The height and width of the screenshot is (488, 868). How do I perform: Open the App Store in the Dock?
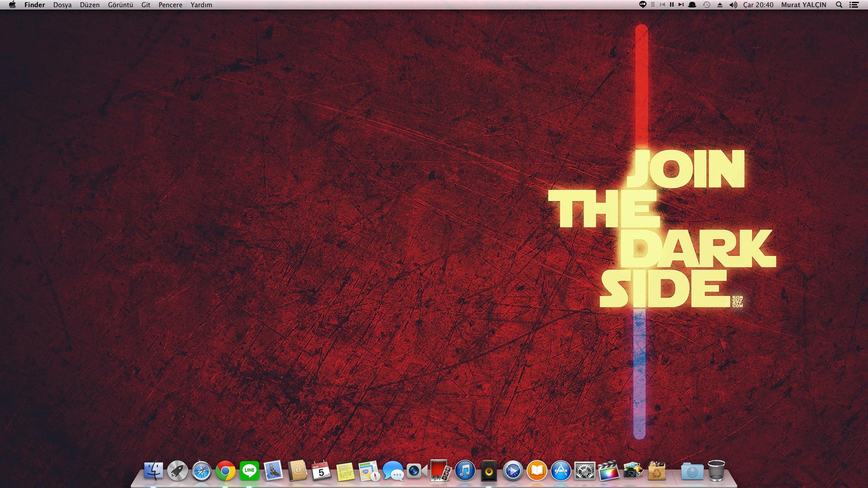tap(561, 471)
